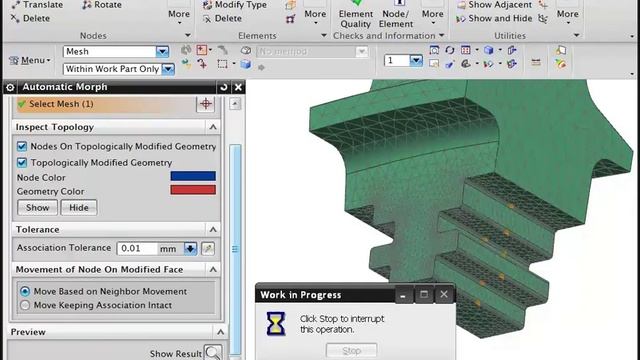Click the reset icon in Automatic Morph titlebar

click(x=224, y=87)
